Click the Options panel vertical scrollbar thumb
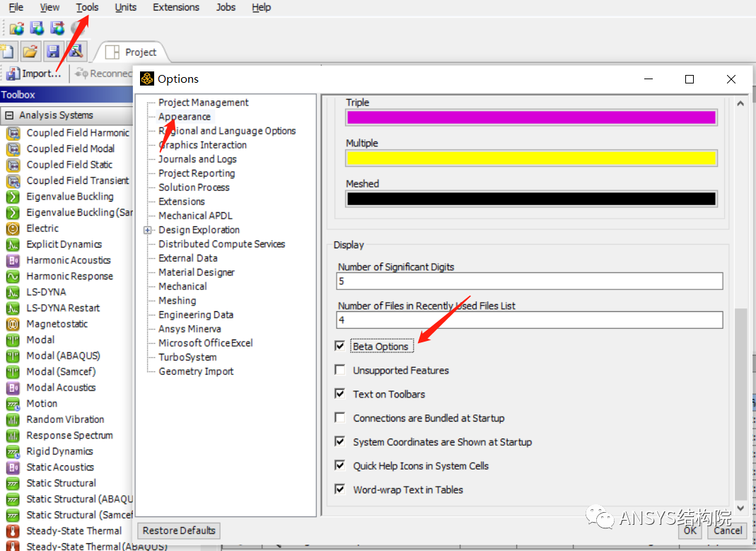 [x=740, y=404]
